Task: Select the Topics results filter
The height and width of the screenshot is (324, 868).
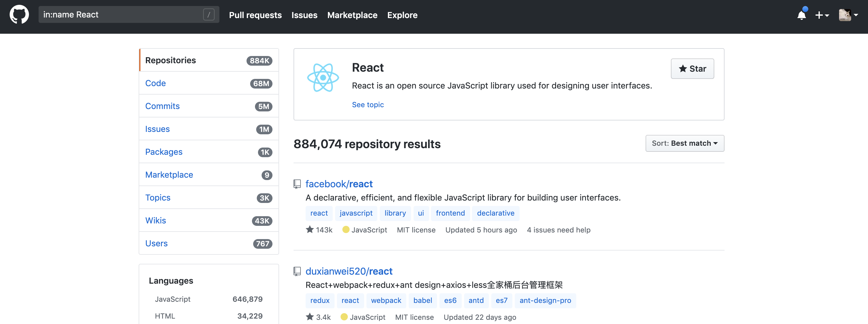Action: (209, 198)
